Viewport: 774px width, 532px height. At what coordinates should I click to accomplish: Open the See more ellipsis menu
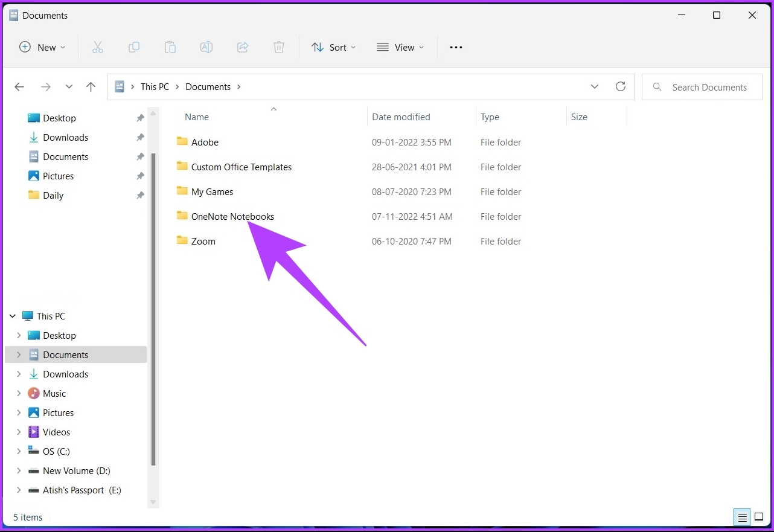(x=456, y=47)
